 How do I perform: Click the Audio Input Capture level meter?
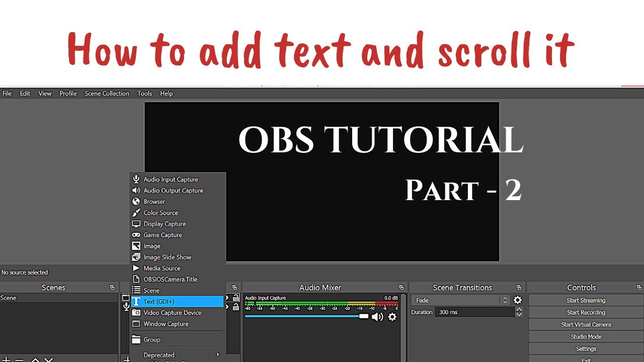[x=321, y=304]
